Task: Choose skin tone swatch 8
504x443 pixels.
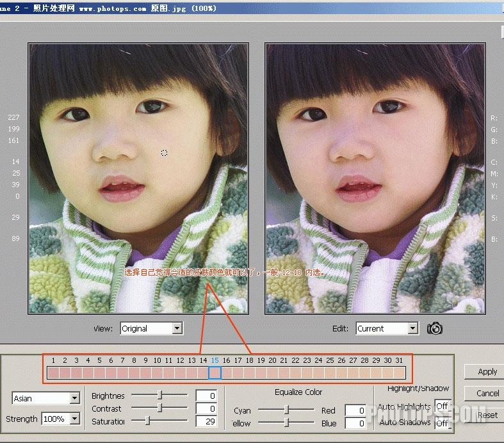Action: click(134, 373)
